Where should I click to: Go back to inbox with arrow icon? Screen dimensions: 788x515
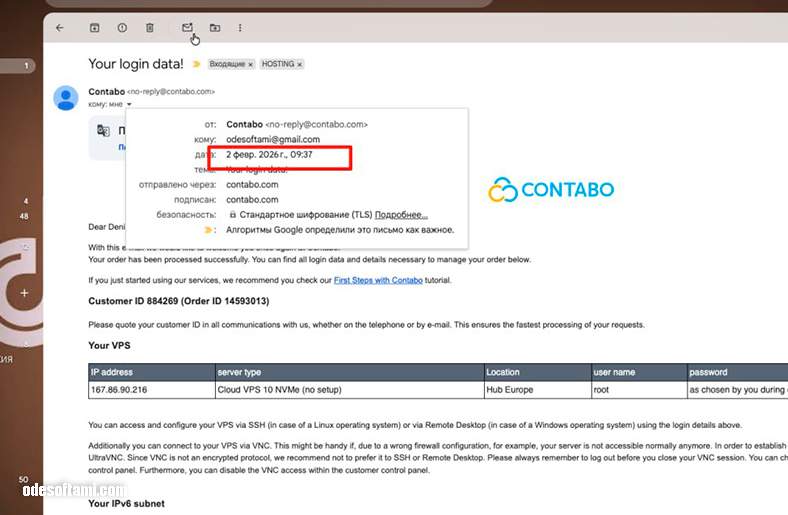coord(60,28)
